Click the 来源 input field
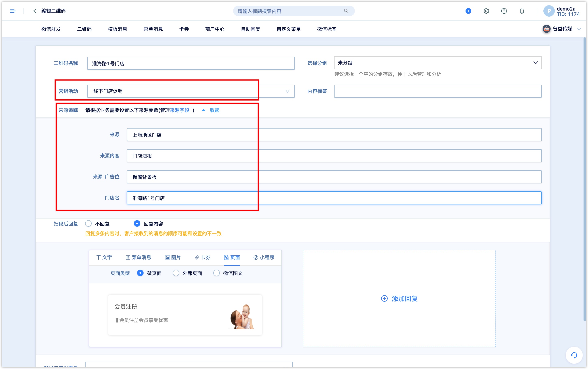The image size is (588, 369). point(334,134)
